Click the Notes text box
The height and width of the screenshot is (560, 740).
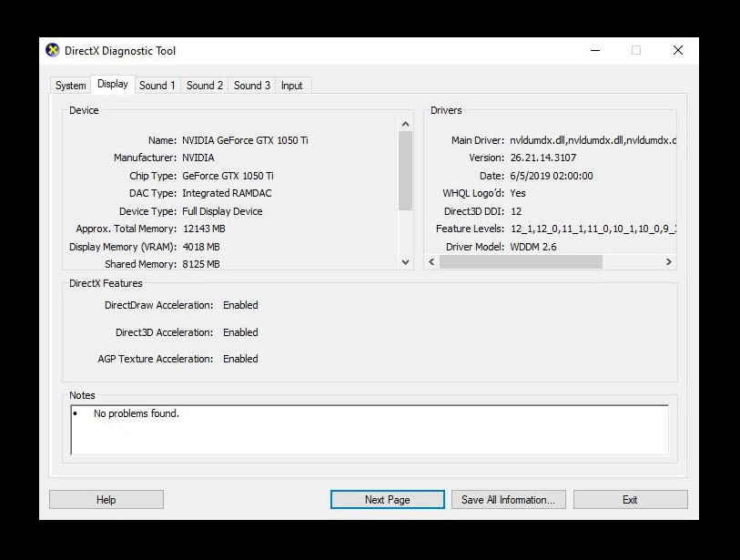tap(370, 430)
